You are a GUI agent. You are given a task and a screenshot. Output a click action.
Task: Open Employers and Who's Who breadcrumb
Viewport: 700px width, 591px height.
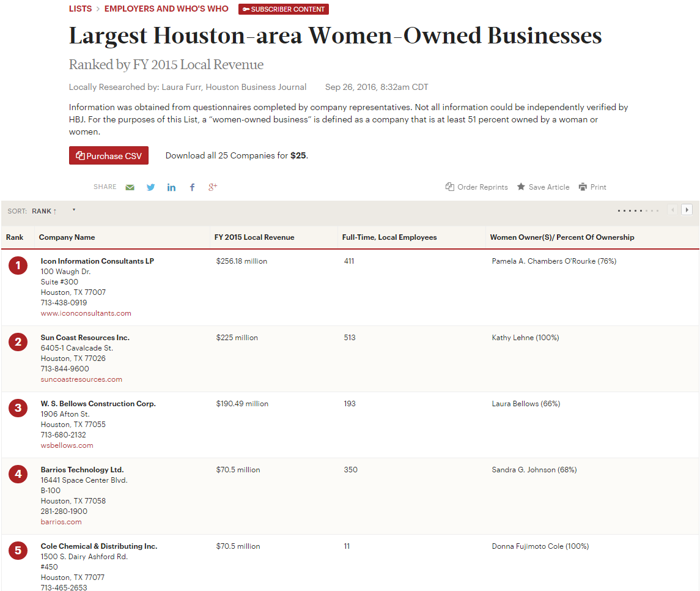point(166,9)
